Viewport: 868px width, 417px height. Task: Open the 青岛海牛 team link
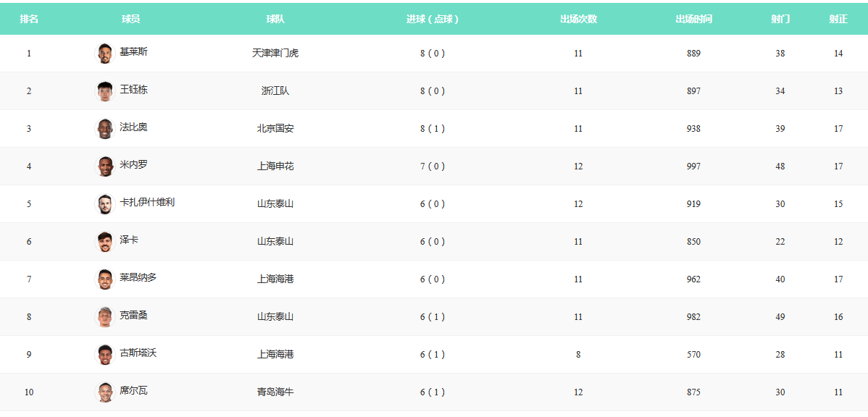click(275, 392)
